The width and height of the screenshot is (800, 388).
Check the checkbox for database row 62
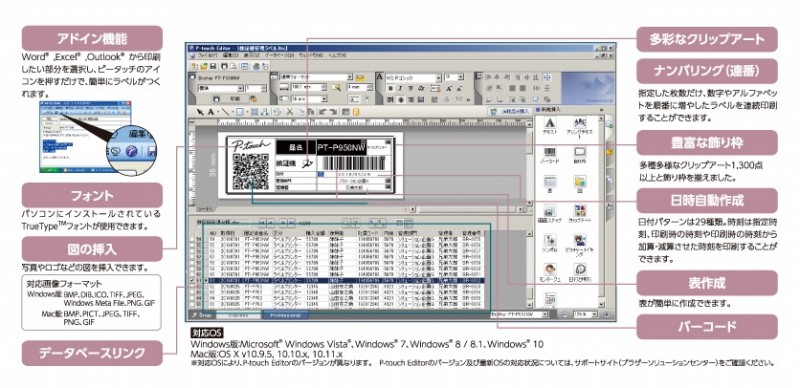pyautogui.click(x=192, y=287)
